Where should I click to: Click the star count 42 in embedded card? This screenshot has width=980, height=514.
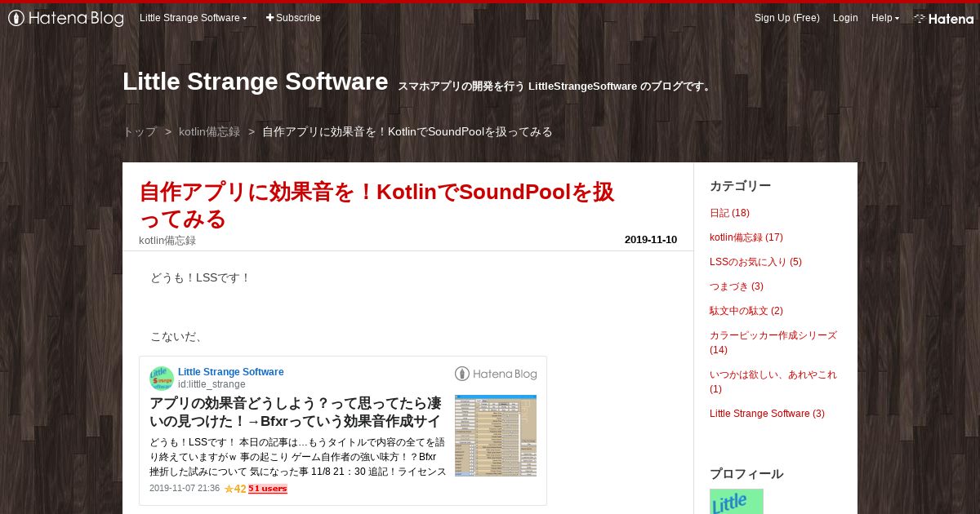tap(235, 489)
